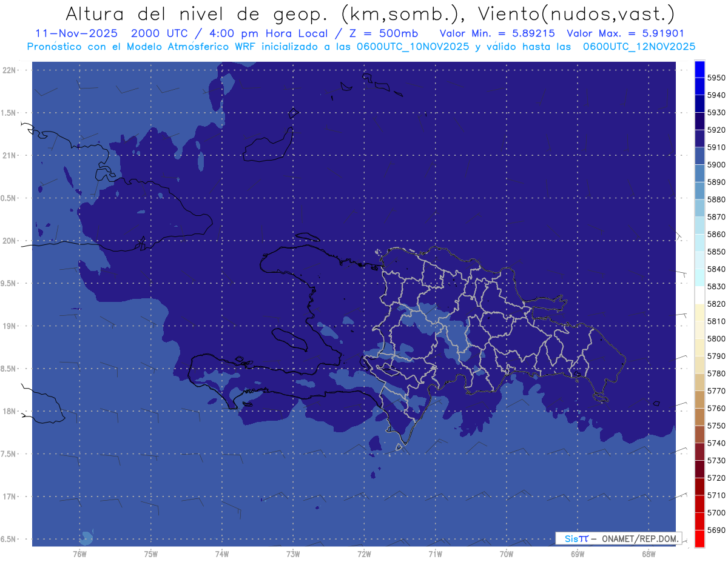Click the '5720' color bar label
Screen dimensions: 728x562
coord(716,478)
